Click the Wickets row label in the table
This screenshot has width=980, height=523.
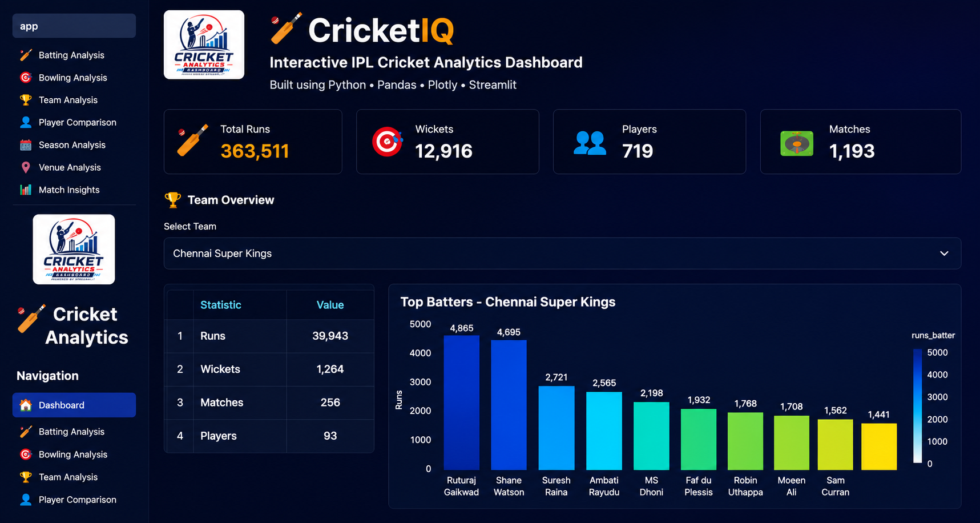pos(220,369)
